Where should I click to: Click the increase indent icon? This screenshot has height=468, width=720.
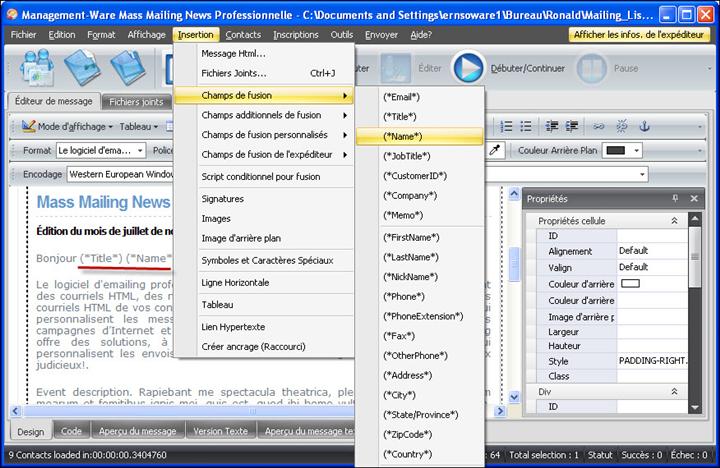pyautogui.click(x=572, y=126)
